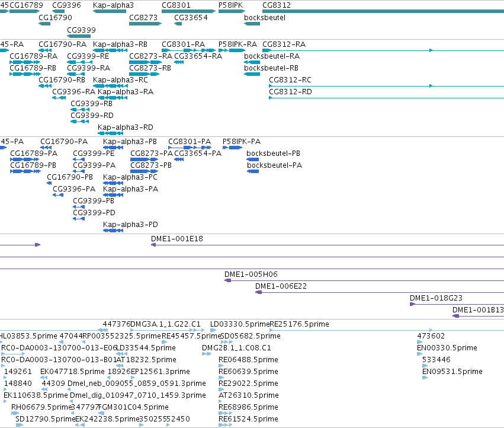Select Kap-alpha3-RB transcript
This screenshot has width=504, height=428.
click(110, 50)
